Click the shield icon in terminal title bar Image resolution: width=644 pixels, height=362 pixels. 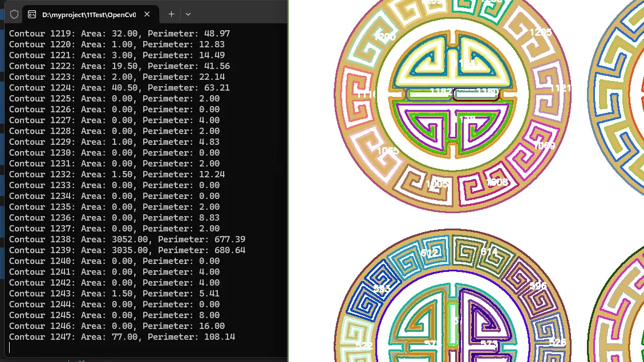pyautogui.click(x=14, y=14)
